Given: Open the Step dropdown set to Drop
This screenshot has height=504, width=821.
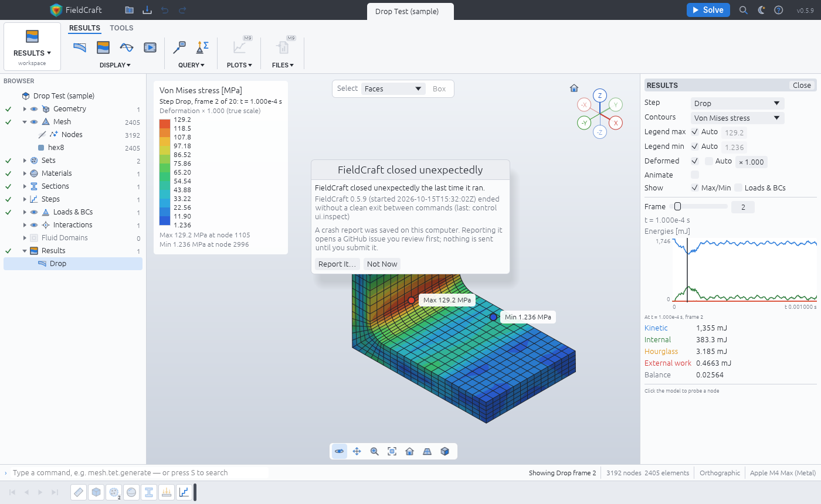Looking at the screenshot, I should pyautogui.click(x=737, y=103).
